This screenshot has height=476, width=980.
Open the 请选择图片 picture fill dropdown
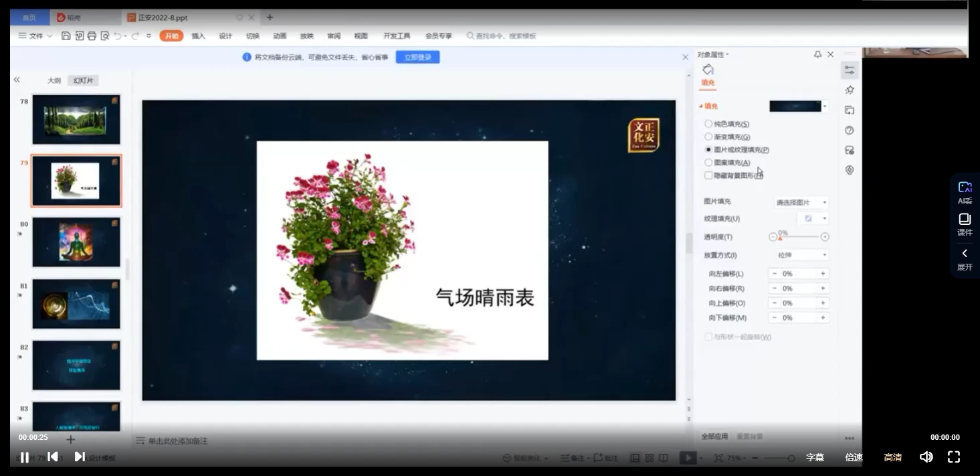tap(801, 202)
